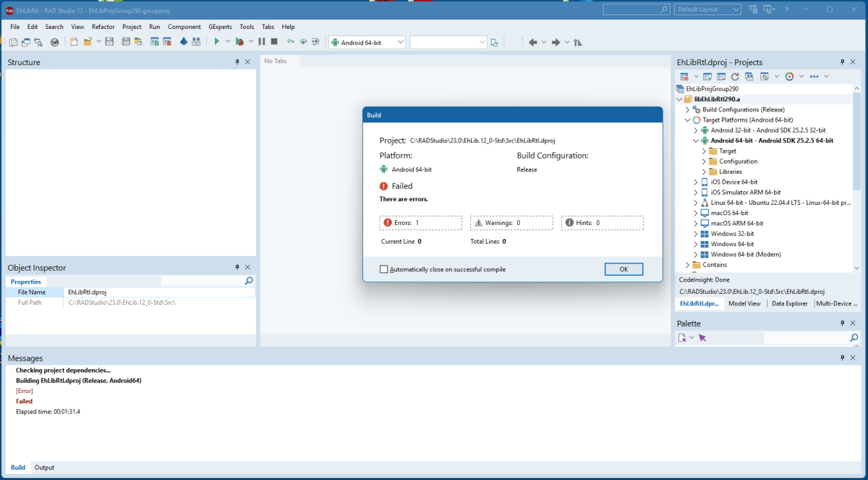Click the Errors: 1 box in Build dialog
This screenshot has height=480, width=868.
[x=420, y=223]
